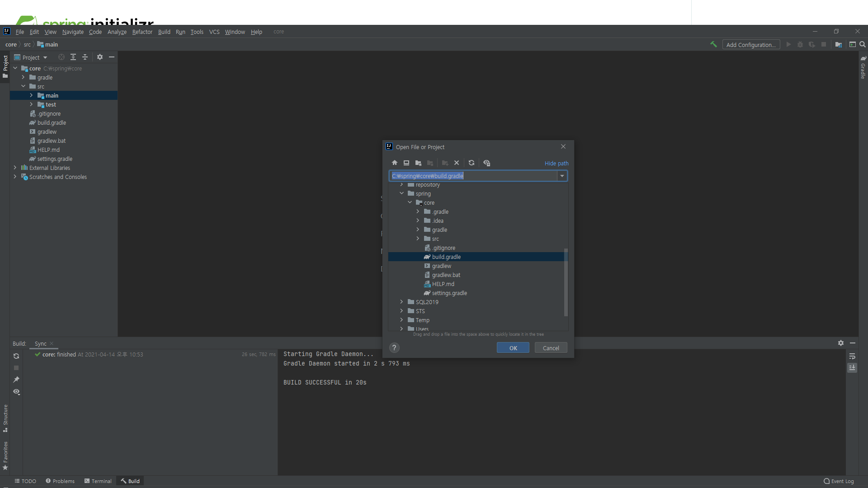Click the Hide path link

(x=557, y=164)
